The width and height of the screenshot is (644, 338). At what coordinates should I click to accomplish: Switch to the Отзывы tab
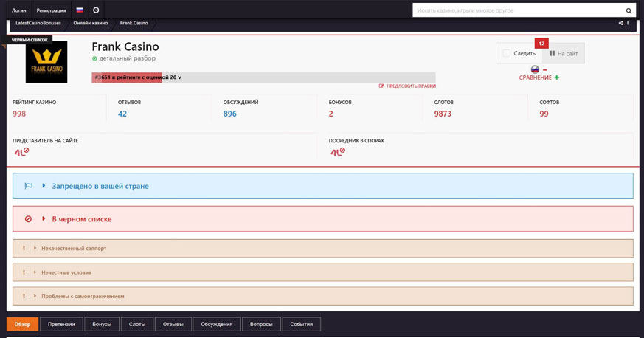click(x=173, y=324)
